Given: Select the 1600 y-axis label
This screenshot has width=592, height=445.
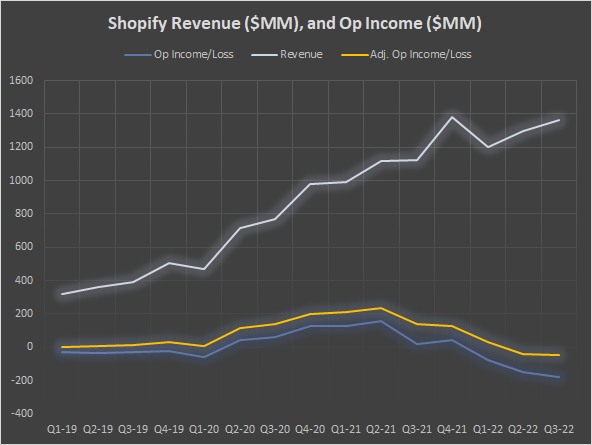Looking at the screenshot, I should (21, 80).
